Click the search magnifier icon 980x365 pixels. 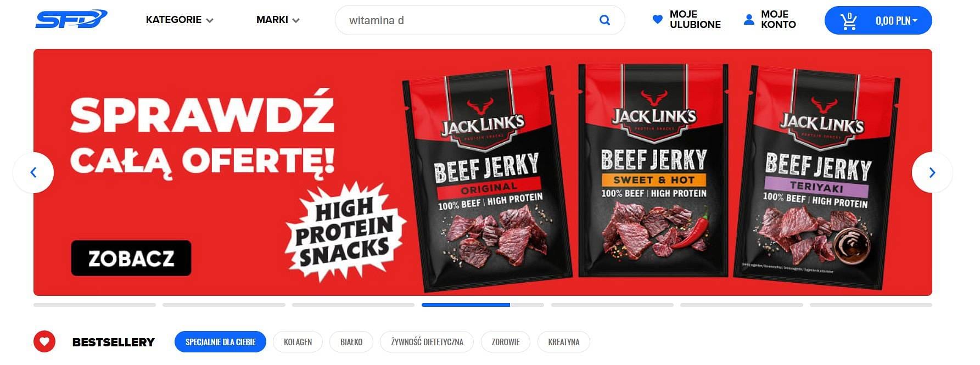click(x=604, y=20)
